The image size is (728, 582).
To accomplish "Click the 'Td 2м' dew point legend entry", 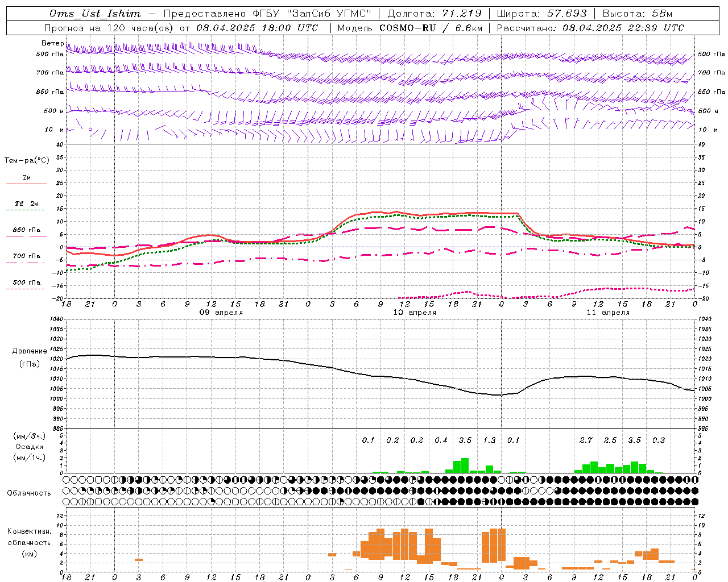I will pos(26,203).
